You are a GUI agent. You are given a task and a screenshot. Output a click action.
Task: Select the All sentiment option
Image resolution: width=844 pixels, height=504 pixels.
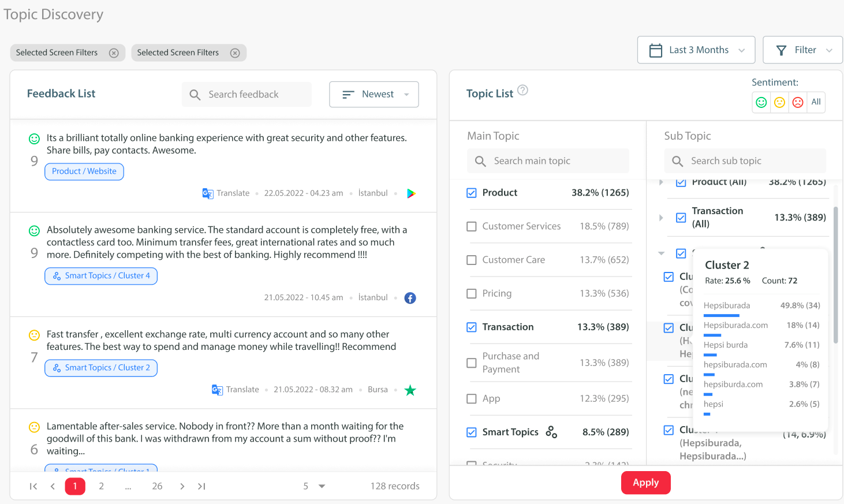816,102
